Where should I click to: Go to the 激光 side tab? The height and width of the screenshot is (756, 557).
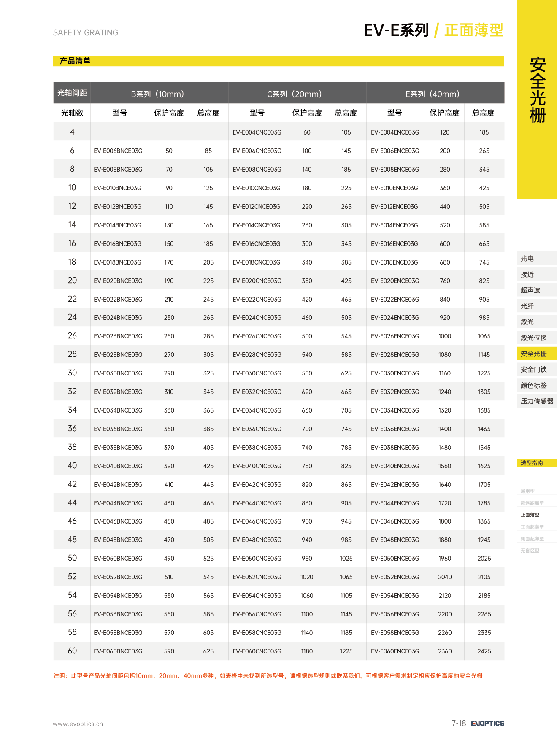537,322
